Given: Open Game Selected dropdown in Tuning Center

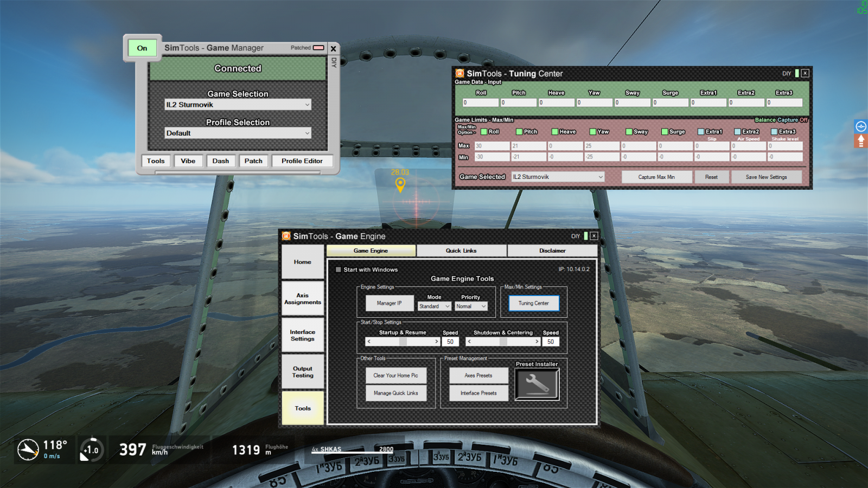Looking at the screenshot, I should 558,177.
